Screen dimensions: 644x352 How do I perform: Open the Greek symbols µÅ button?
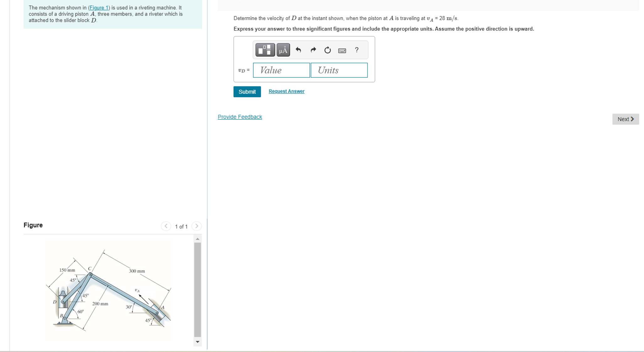283,50
